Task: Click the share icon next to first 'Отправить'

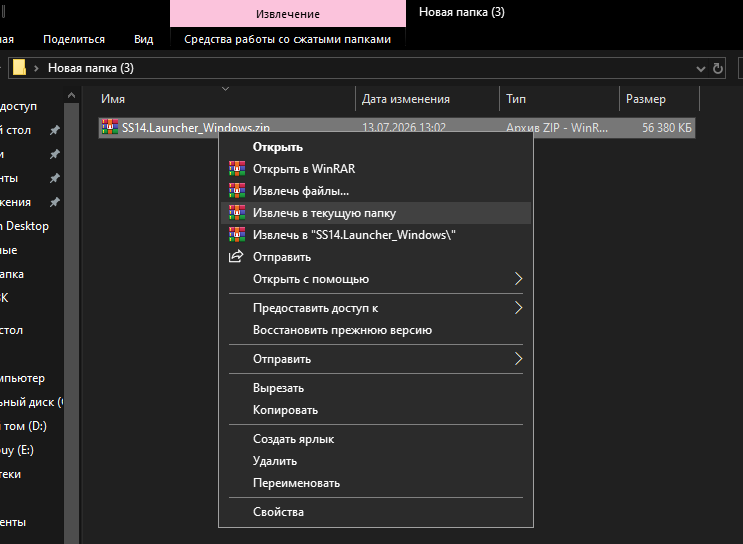Action: (x=236, y=256)
